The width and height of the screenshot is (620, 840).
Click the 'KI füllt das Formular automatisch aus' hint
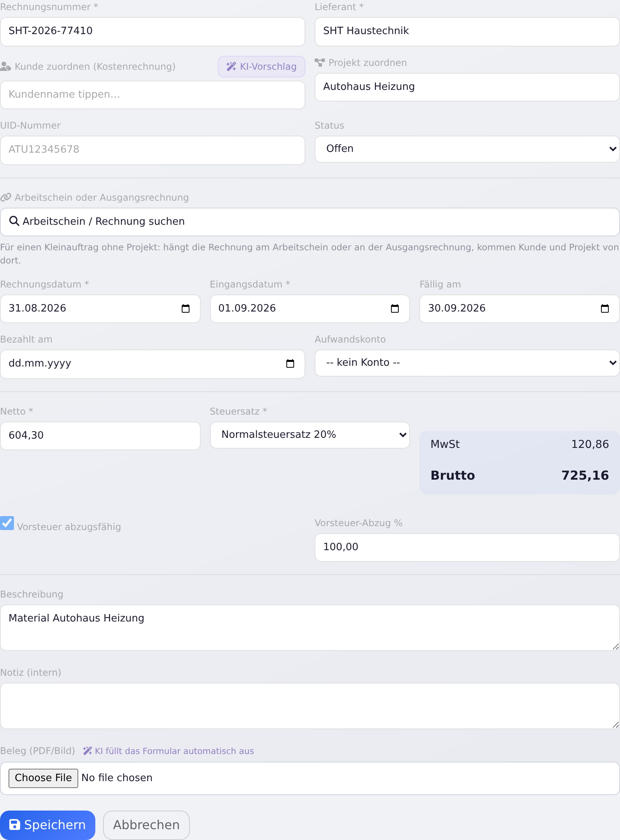tap(169, 751)
